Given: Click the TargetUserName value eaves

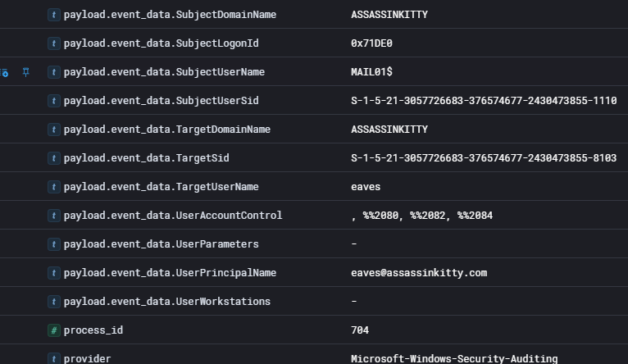Looking at the screenshot, I should pyautogui.click(x=366, y=187).
